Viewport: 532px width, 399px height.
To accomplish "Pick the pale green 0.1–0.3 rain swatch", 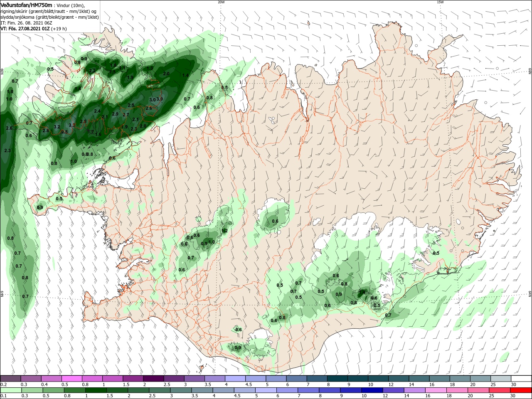I will click(10, 390).
